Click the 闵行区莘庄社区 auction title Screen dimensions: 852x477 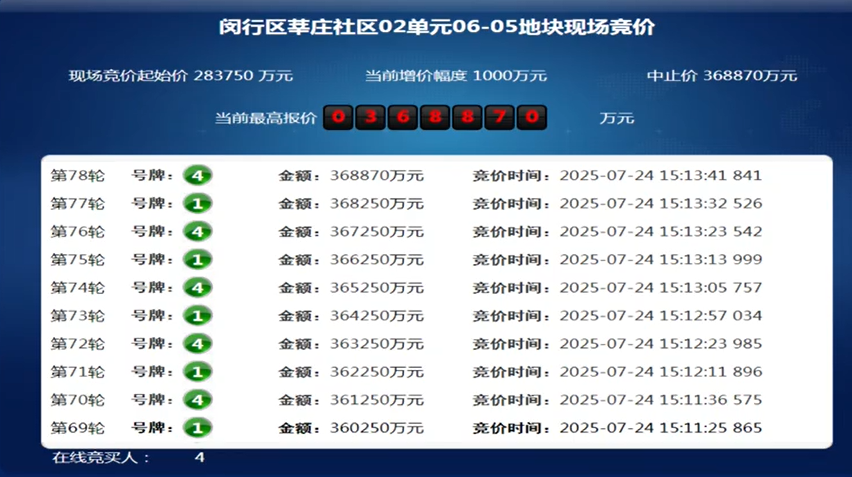(x=437, y=27)
